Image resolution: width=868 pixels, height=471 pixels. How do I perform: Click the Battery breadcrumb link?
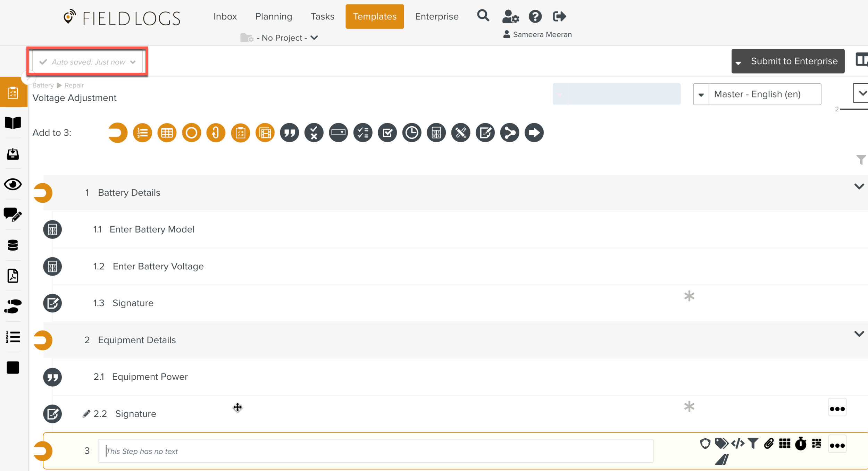coord(43,85)
